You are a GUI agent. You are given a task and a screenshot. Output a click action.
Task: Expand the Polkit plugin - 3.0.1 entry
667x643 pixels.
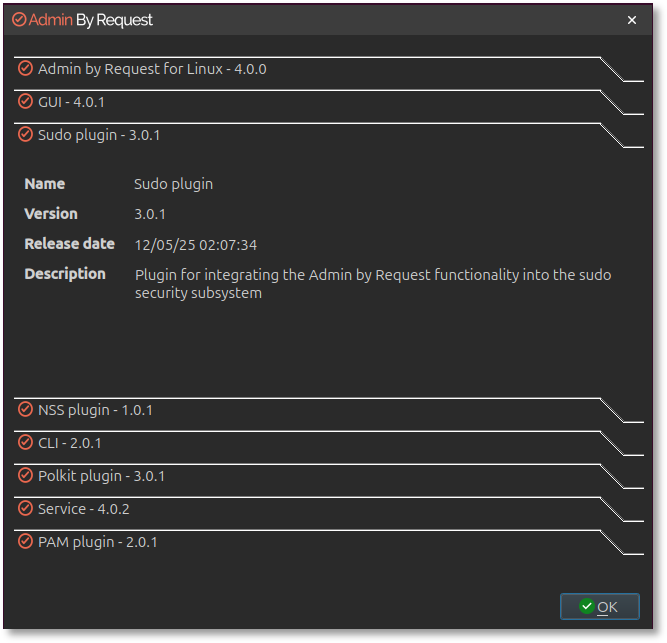[101, 477]
